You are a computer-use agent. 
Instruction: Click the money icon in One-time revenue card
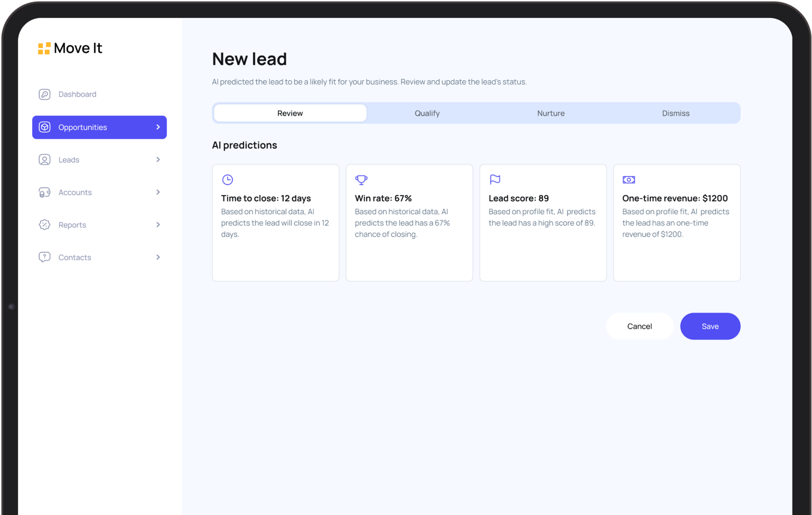[x=629, y=180]
